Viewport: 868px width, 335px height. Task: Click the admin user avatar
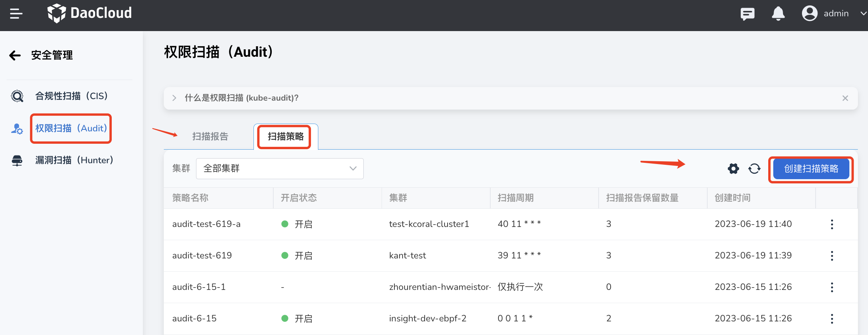tap(809, 13)
